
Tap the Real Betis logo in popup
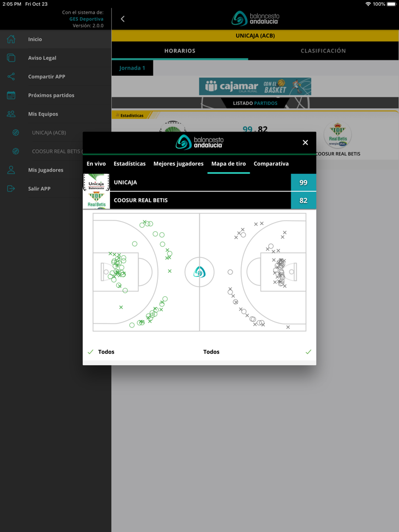pyautogui.click(x=96, y=200)
